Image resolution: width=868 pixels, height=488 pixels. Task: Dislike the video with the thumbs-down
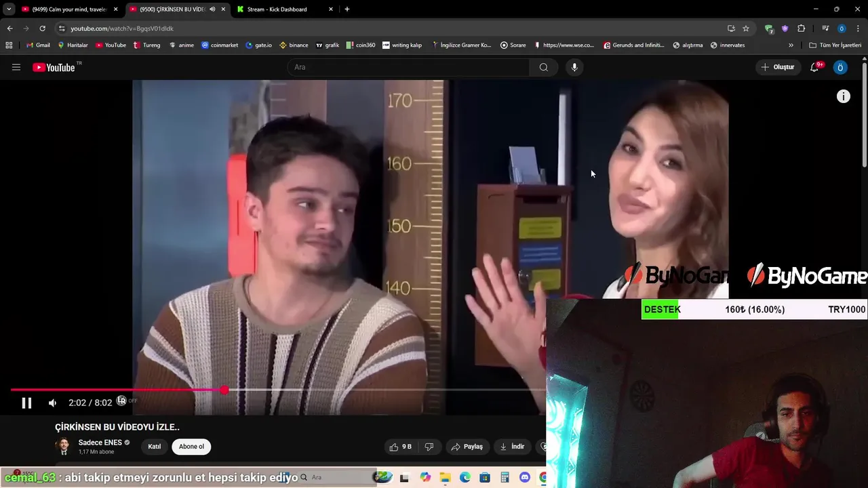(x=429, y=447)
